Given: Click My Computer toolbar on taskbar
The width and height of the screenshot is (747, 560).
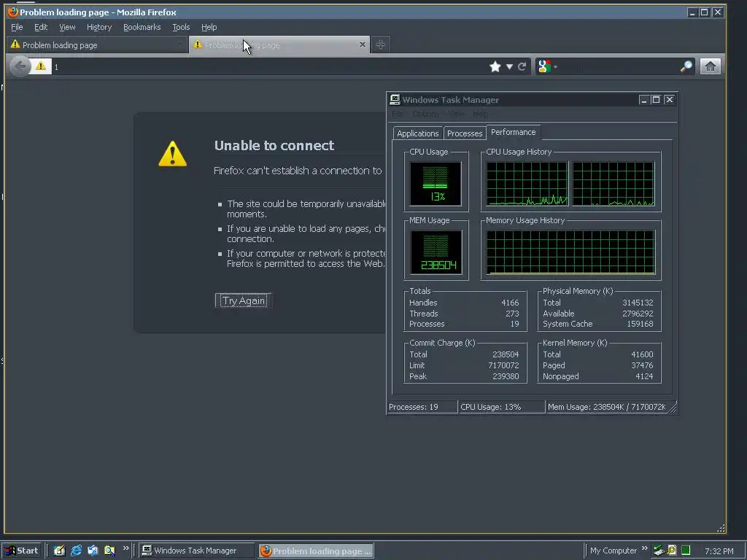Looking at the screenshot, I should point(613,551).
